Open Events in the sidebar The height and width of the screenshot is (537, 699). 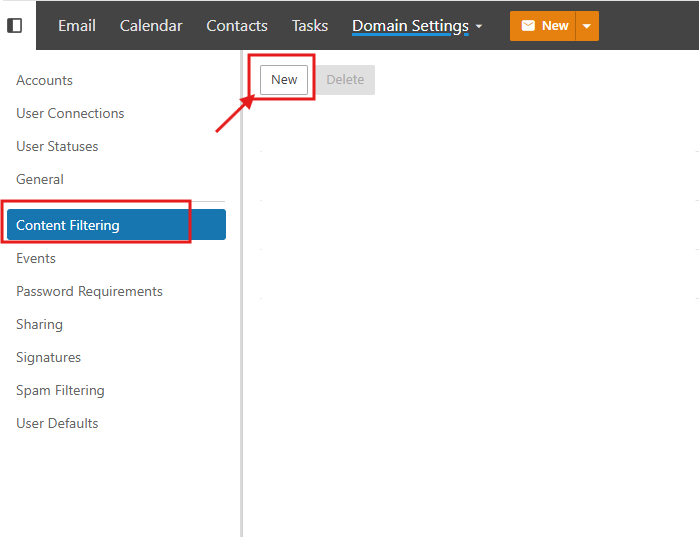tap(36, 258)
